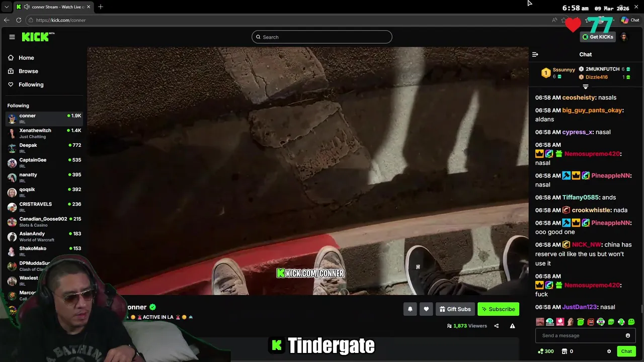Click the green Chat send button
The width and height of the screenshot is (644, 362).
tap(626, 351)
